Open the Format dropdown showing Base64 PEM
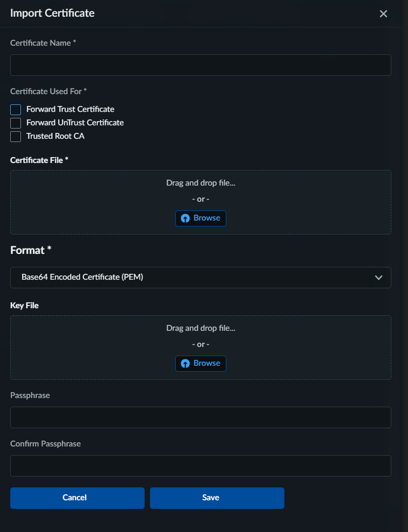The image size is (408, 532). pos(194,278)
